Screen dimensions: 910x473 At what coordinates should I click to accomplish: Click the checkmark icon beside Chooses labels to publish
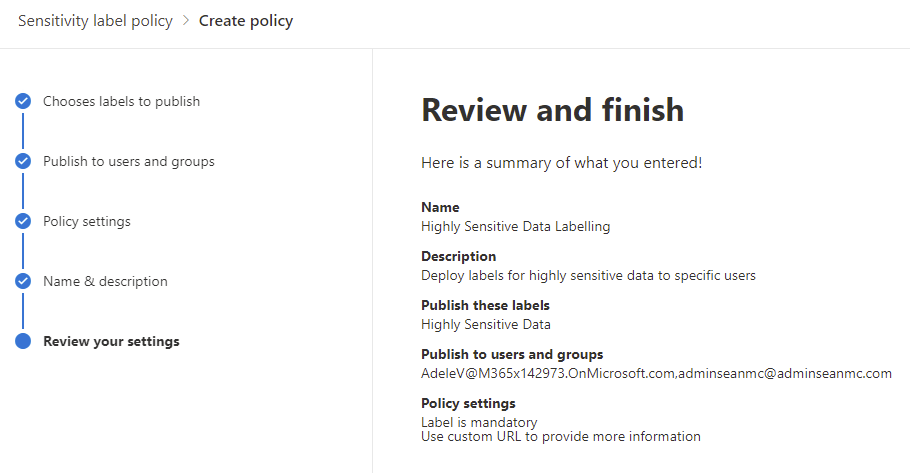[23, 101]
